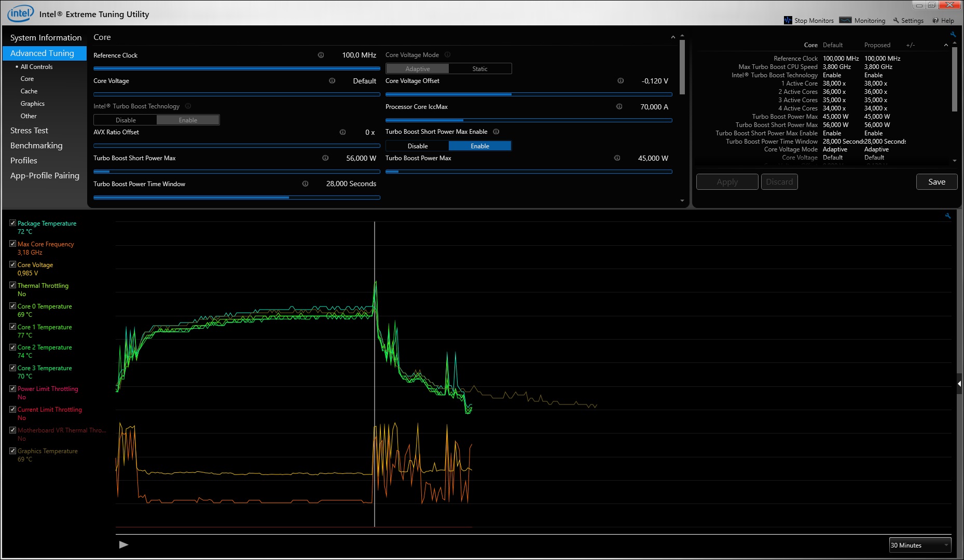Adjust Processor Core IccMax slider
Screen dimensions: 964x560
pos(529,120)
